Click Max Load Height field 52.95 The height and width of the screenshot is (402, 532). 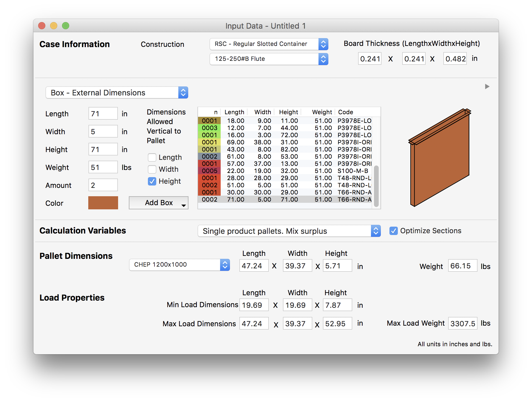tap(338, 324)
